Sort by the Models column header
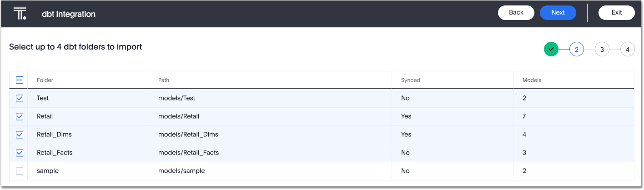 pyautogui.click(x=532, y=80)
